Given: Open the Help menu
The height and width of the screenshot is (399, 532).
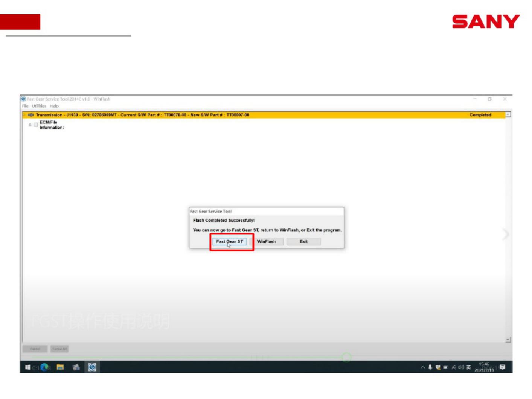Looking at the screenshot, I should 54,106.
